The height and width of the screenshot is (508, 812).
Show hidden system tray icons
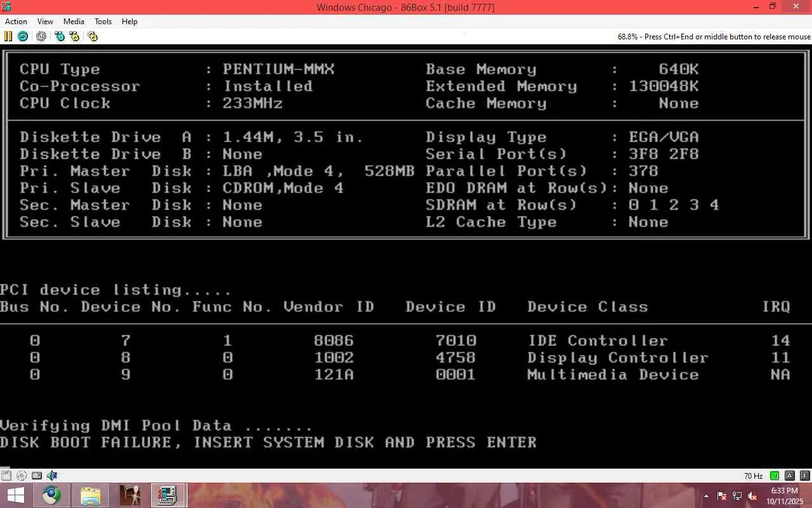pos(707,496)
